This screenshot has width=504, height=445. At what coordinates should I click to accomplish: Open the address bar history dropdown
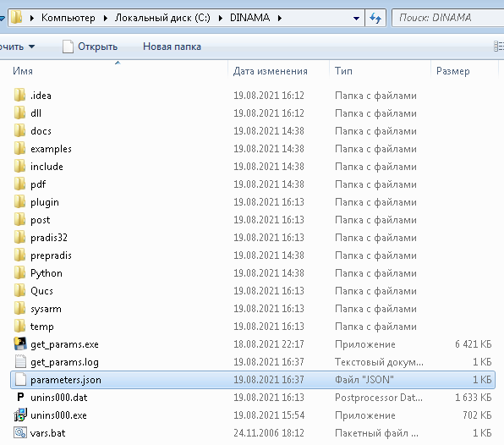[356, 18]
